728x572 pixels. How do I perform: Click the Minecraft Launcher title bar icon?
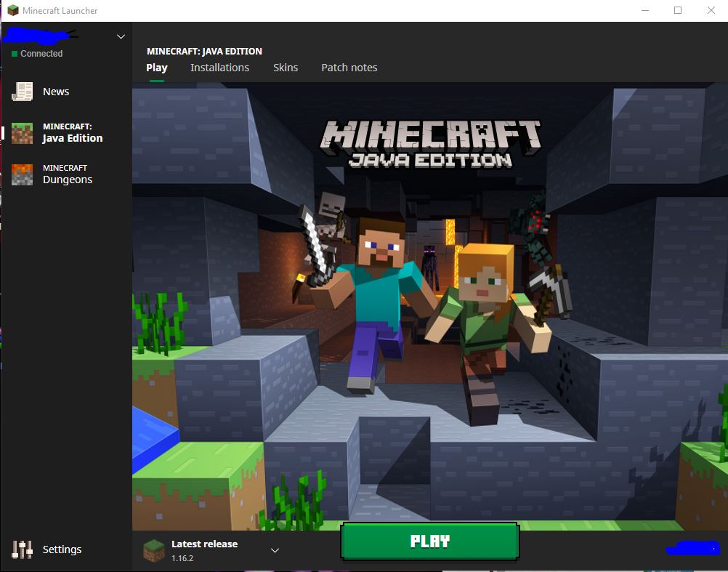pos(13,10)
